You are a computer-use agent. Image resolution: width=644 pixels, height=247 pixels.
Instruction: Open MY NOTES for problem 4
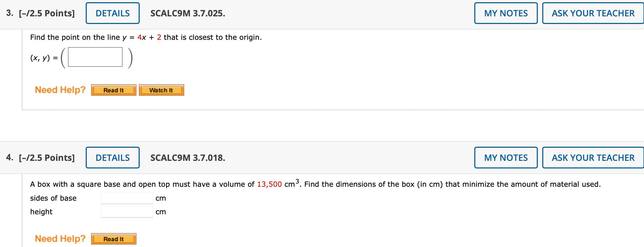click(505, 158)
